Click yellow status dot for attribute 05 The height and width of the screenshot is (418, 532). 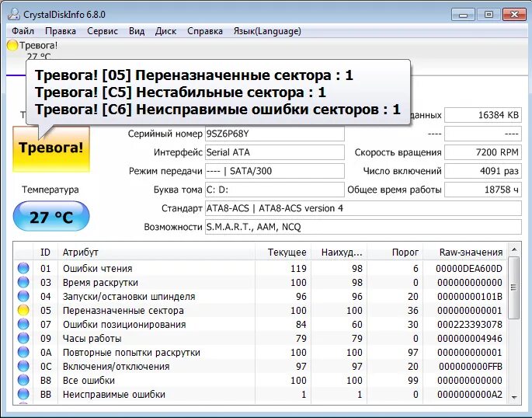[x=23, y=310]
